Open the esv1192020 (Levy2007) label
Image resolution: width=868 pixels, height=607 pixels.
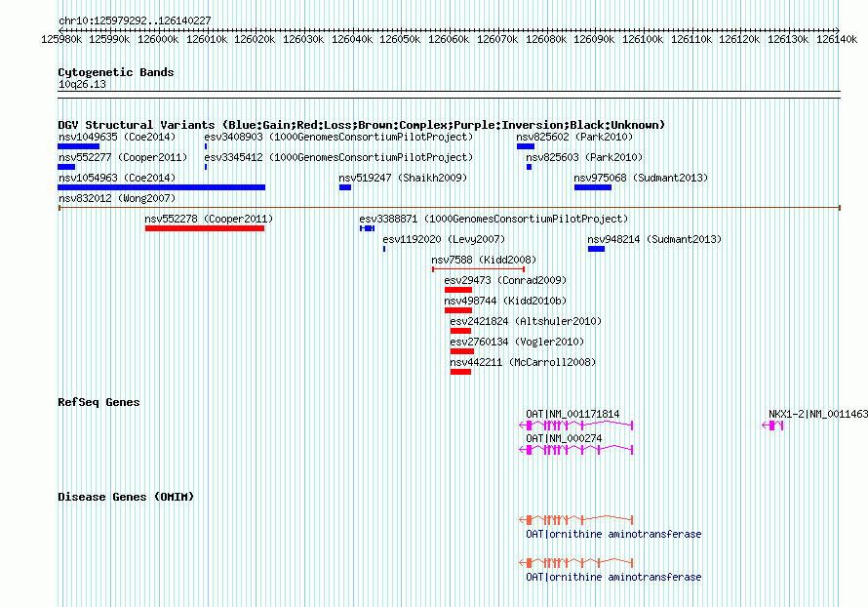(444, 239)
